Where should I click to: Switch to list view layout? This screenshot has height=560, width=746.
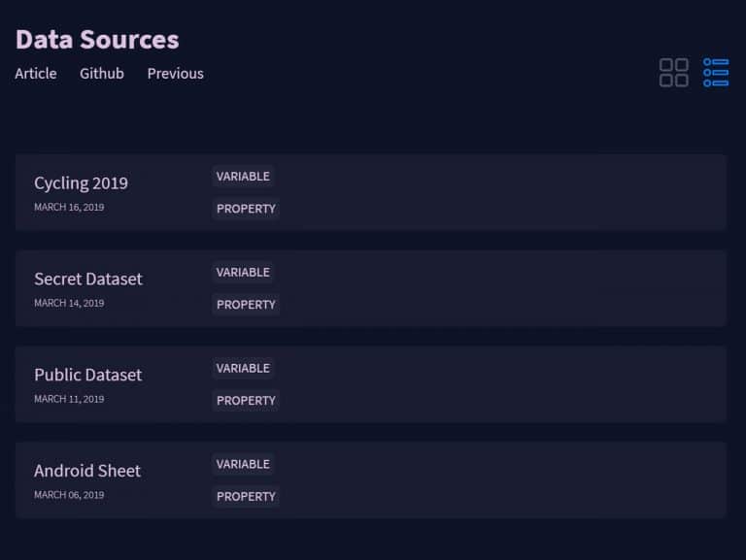(x=716, y=73)
